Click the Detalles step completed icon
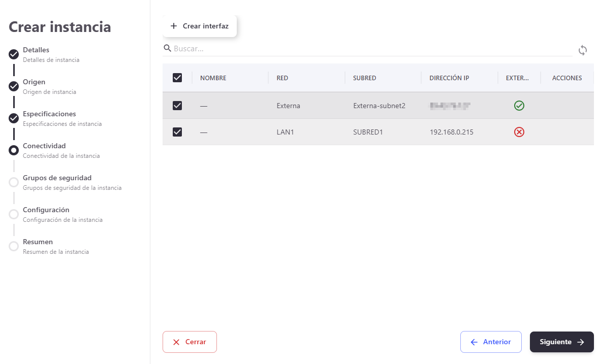 pyautogui.click(x=14, y=54)
